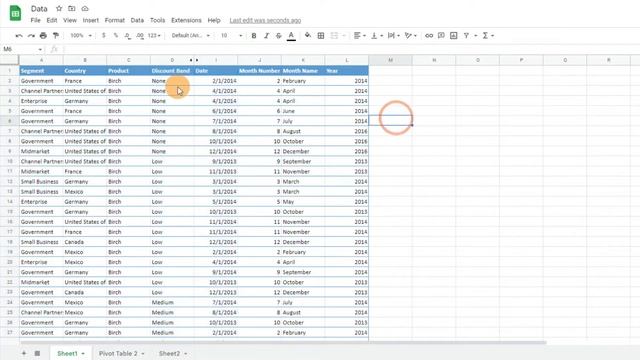
Task: Toggle strikethrough formatting
Action: click(x=279, y=36)
